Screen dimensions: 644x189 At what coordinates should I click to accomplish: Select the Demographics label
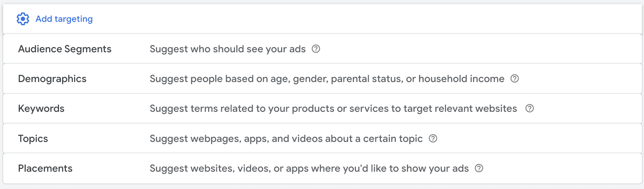[52, 79]
